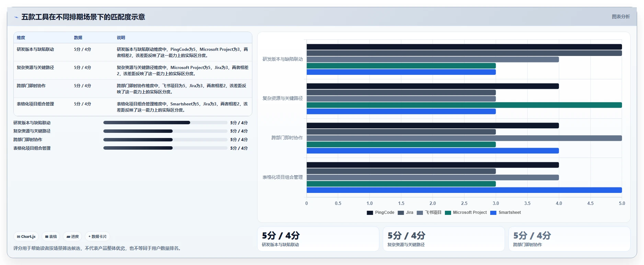Toggle the PingCode series in the chart legend
The image size is (644, 265).
click(380, 213)
